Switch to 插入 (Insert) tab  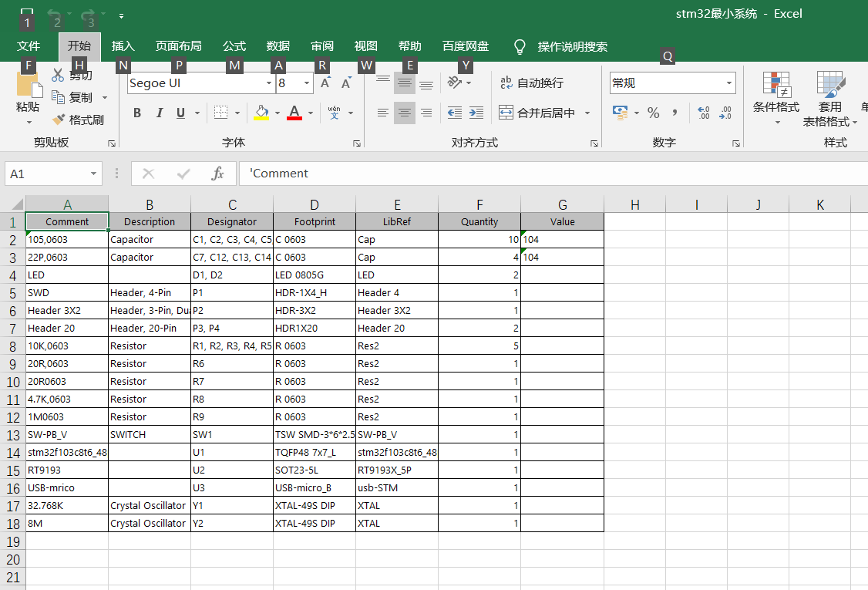point(123,46)
